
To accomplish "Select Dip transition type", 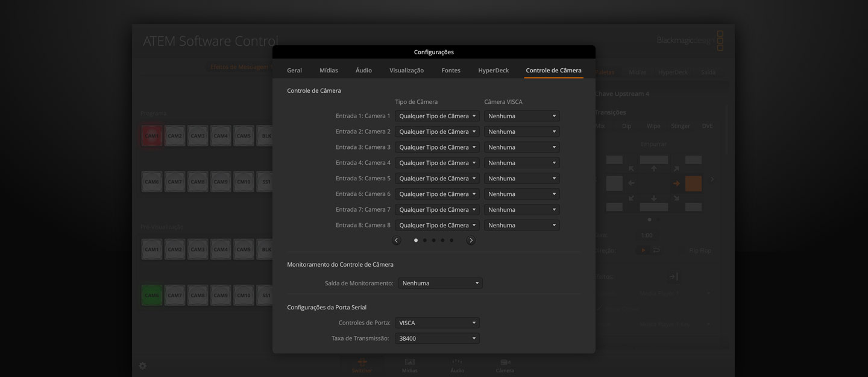I will (627, 126).
